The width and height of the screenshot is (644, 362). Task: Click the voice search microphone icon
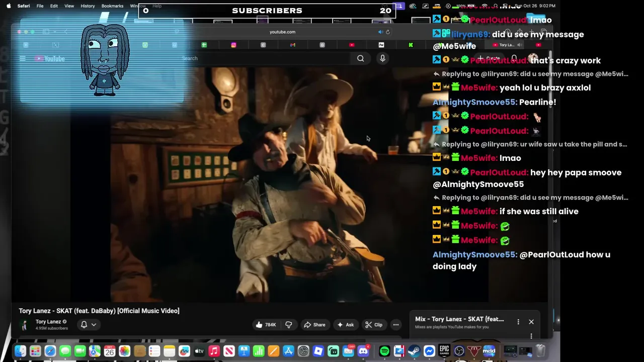pyautogui.click(x=382, y=58)
